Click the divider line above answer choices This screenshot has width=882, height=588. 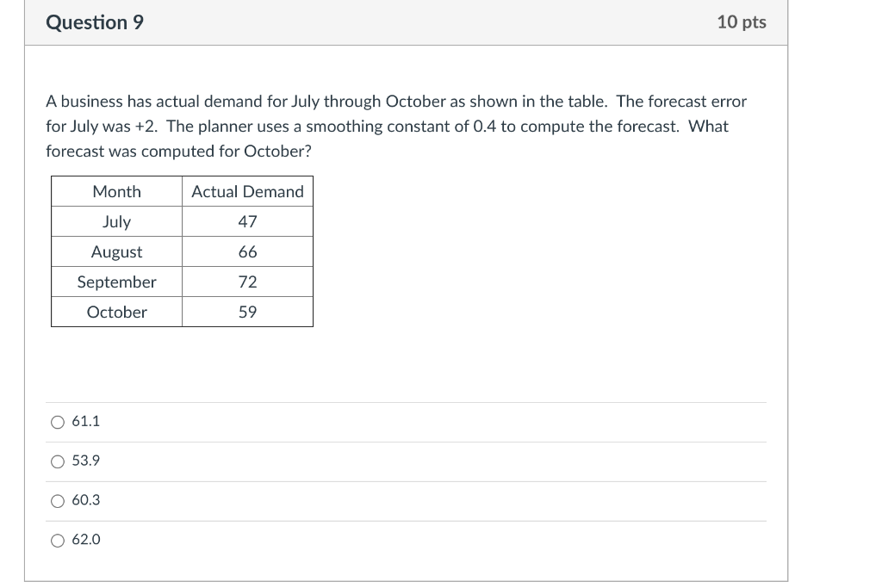click(405, 401)
